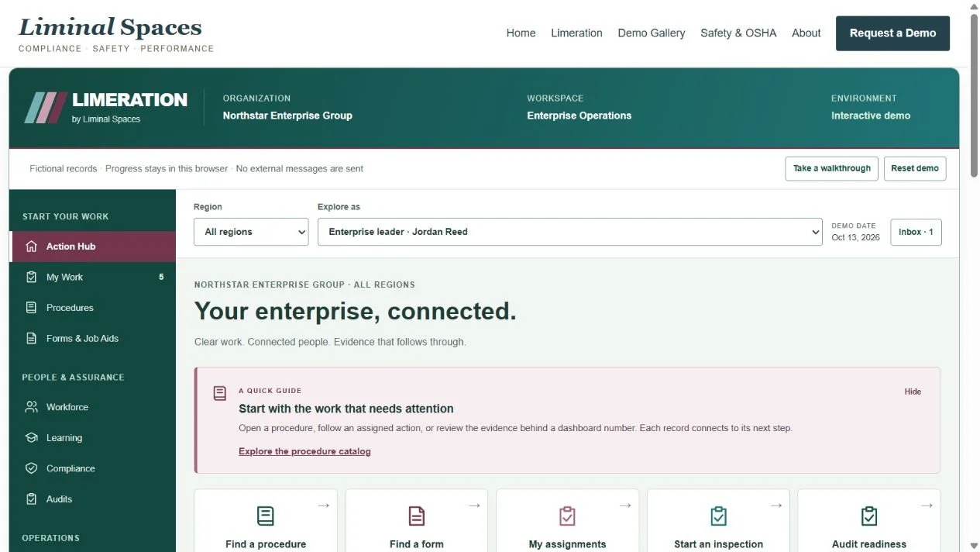Click the Find a form card icon
This screenshot has height=552, width=980.
(x=417, y=516)
